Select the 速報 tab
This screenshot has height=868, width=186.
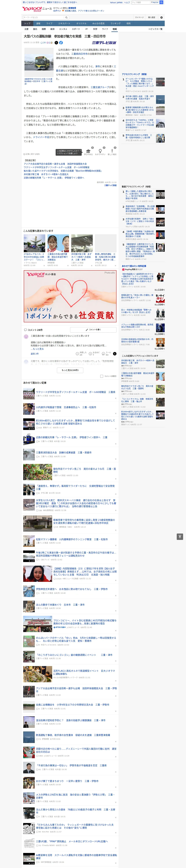[38, 24]
